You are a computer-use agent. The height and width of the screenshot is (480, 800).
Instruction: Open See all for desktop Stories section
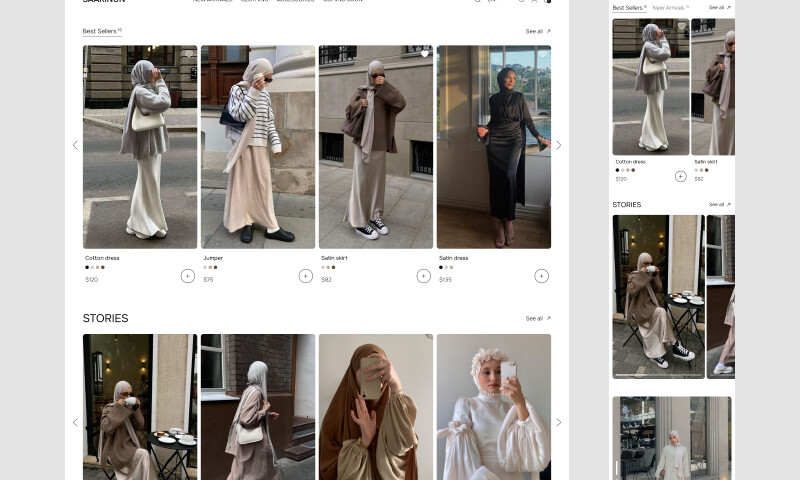(x=538, y=318)
